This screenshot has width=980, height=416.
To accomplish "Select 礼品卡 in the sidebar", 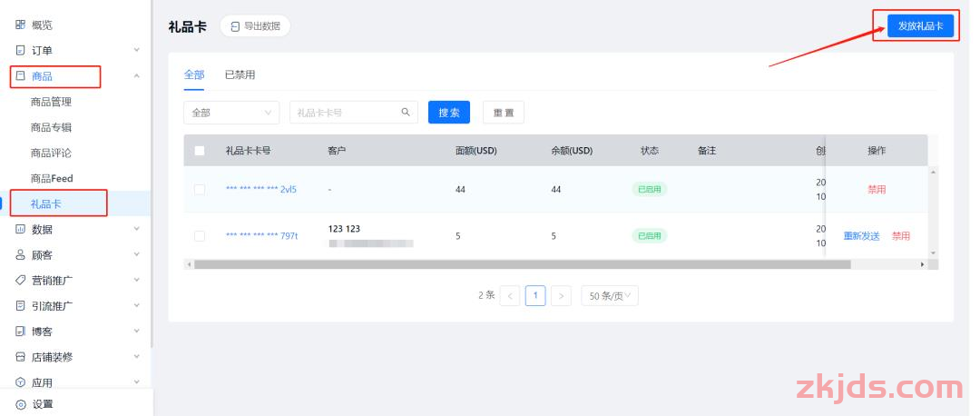I will tap(46, 204).
